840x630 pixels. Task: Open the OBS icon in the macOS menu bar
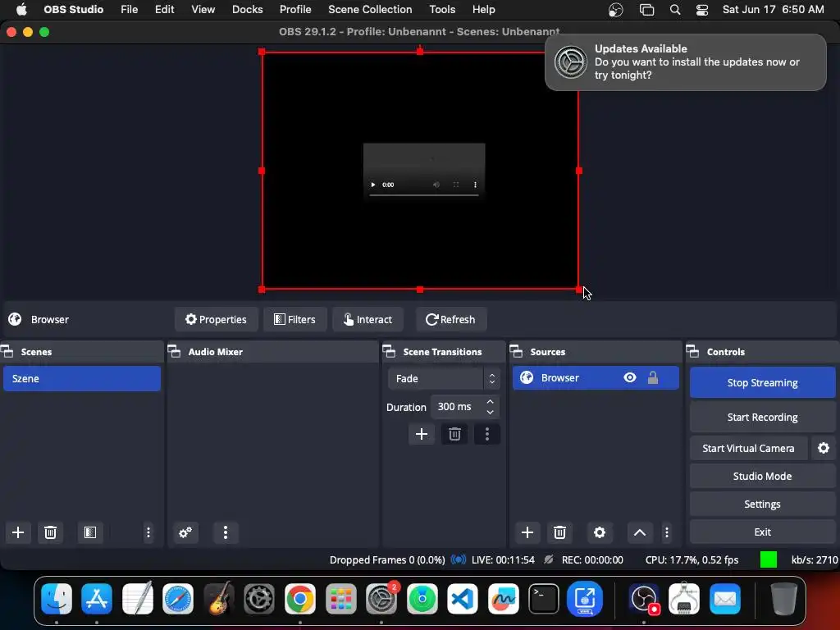tap(616, 10)
